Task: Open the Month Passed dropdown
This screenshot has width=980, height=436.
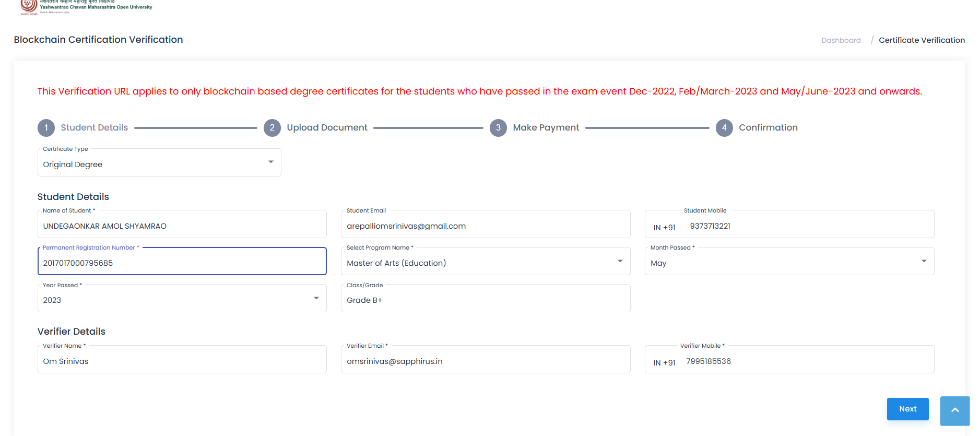Action: [x=789, y=263]
